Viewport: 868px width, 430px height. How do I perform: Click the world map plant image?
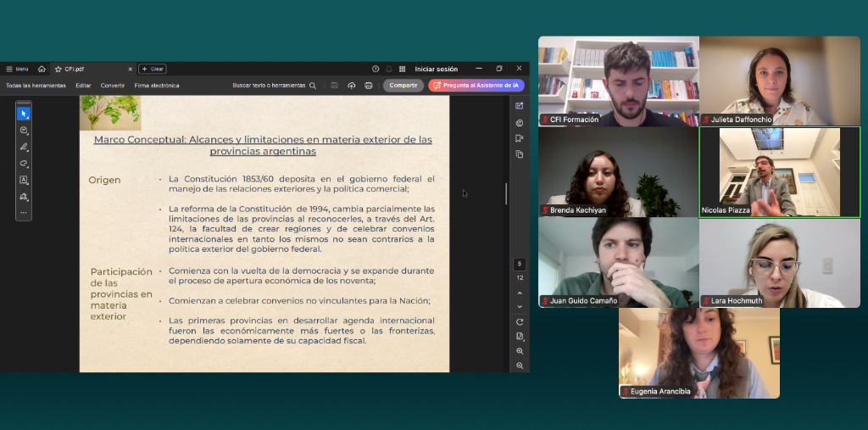(x=110, y=113)
